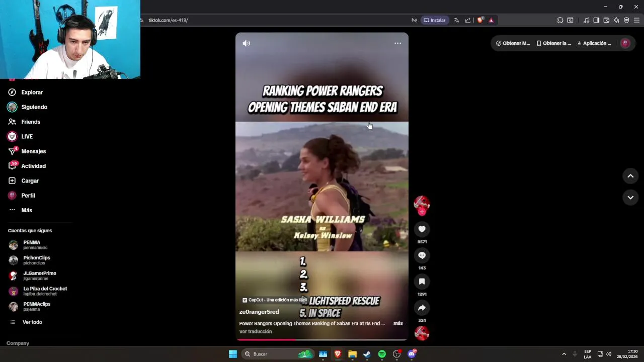
Task: Open La Piba del Crochet account
Action: coord(38,291)
